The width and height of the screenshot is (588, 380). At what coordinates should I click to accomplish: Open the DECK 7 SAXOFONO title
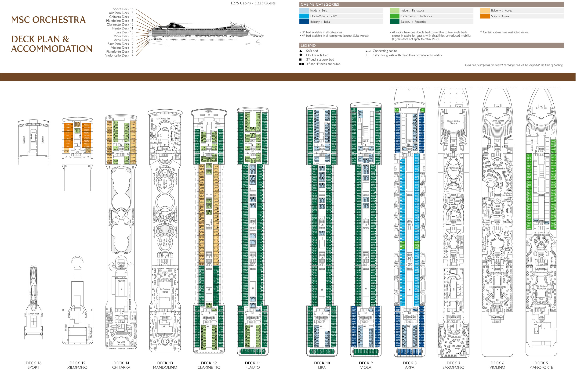tap(454, 365)
